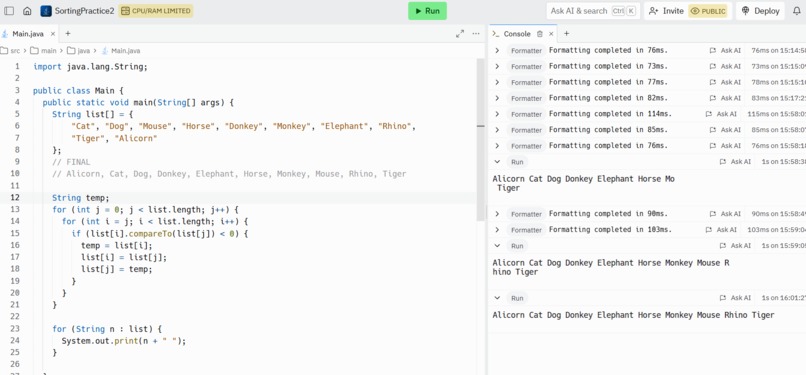The image size is (806, 375).
Task: Expand the 77ms formatter log entry
Action: 497,82
